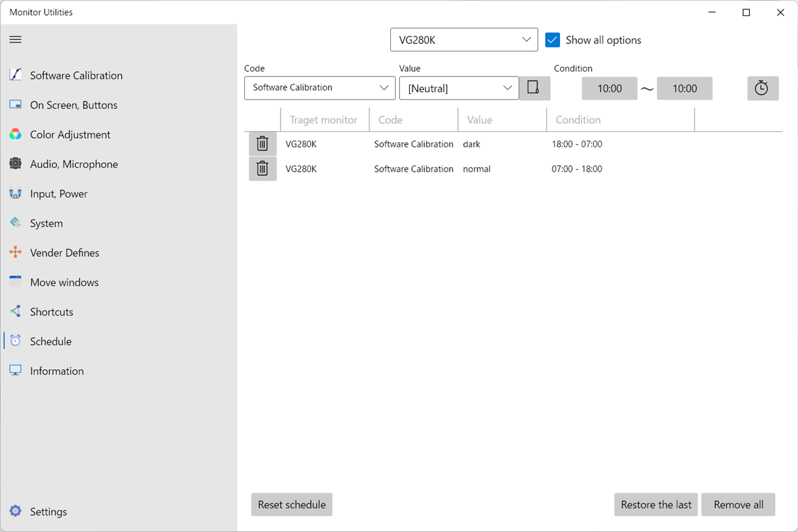Uncheck the Show all options checkbox
The width and height of the screenshot is (798, 532).
pyautogui.click(x=553, y=40)
